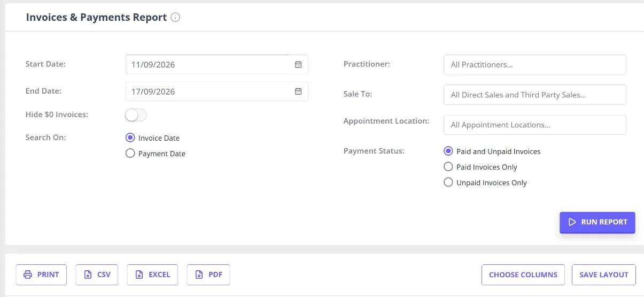Image resolution: width=644 pixels, height=297 pixels.
Task: Click the "Appointment Location:" label
Action: pyautogui.click(x=386, y=121)
